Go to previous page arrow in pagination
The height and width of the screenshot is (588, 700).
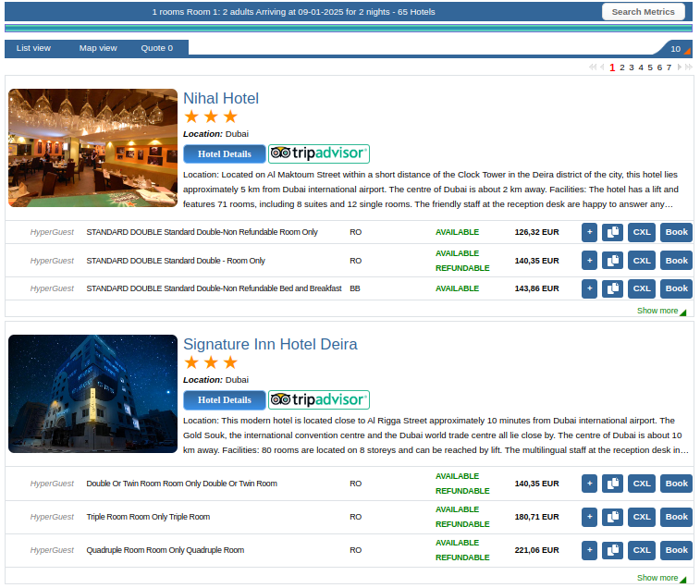tap(602, 67)
